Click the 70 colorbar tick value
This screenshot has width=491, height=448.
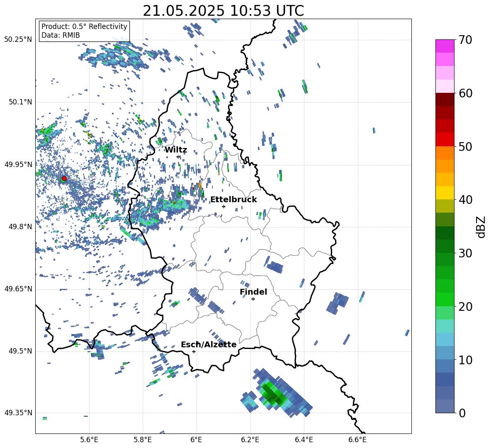(x=465, y=40)
